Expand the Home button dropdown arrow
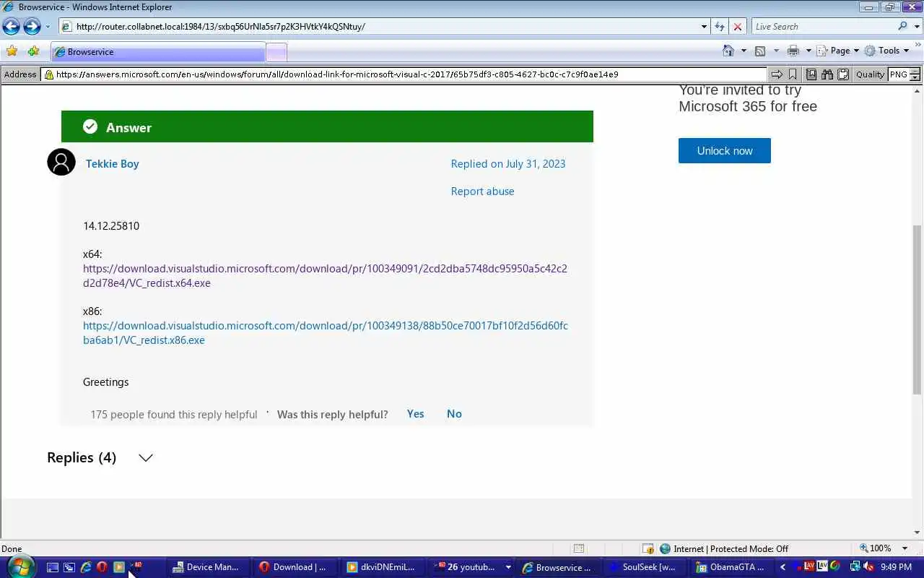924x578 pixels. point(744,51)
